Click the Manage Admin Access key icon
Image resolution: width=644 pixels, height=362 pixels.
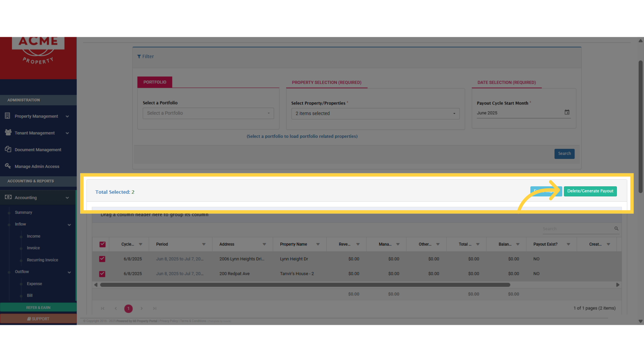[x=8, y=166]
